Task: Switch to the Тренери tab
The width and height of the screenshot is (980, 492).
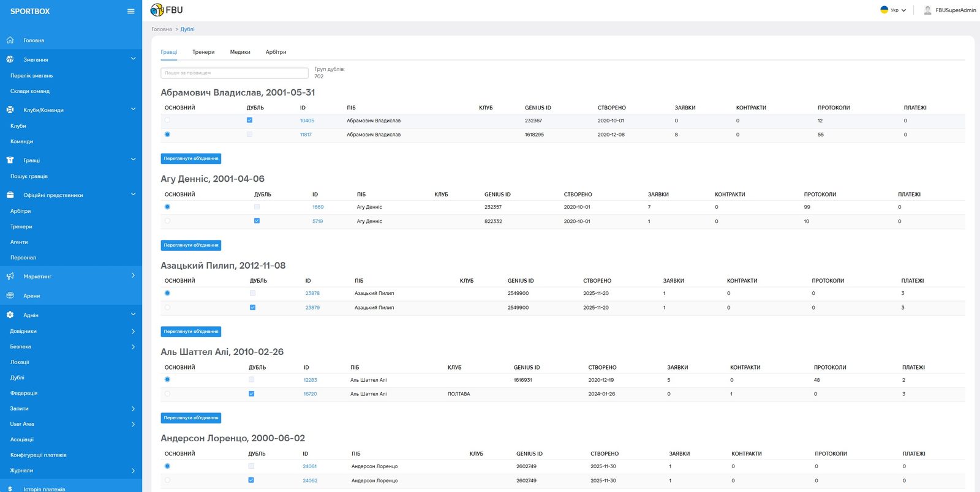Action: [x=203, y=52]
